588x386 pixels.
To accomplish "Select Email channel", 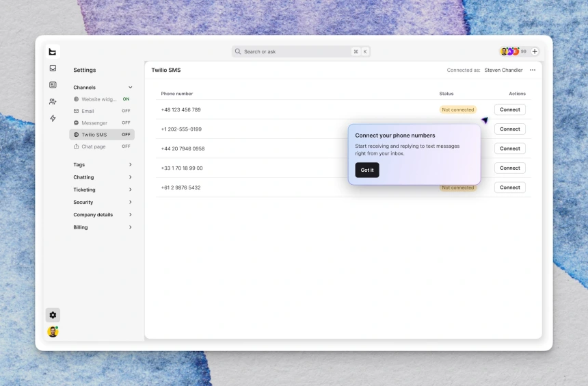I will (102, 111).
